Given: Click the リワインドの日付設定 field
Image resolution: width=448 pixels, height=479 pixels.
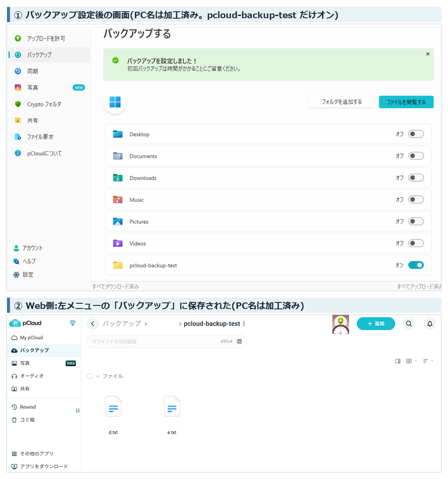Looking at the screenshot, I should (166, 341).
